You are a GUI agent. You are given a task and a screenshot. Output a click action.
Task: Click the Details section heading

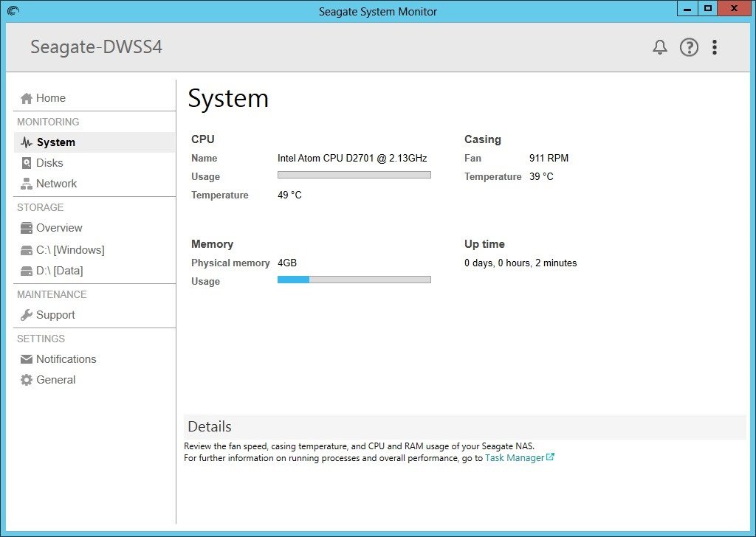(x=210, y=426)
